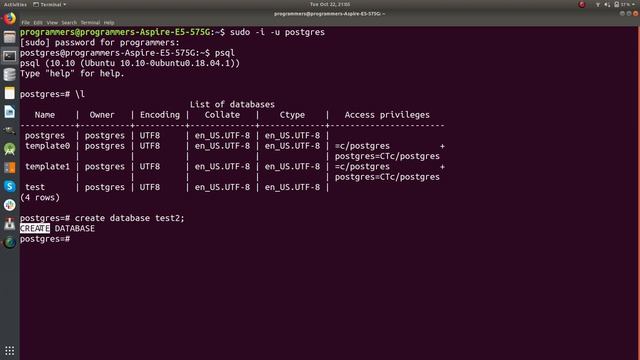Screen dimensions: 640x360
Task: Show Applications grid at dock bottom
Action: 9,351
